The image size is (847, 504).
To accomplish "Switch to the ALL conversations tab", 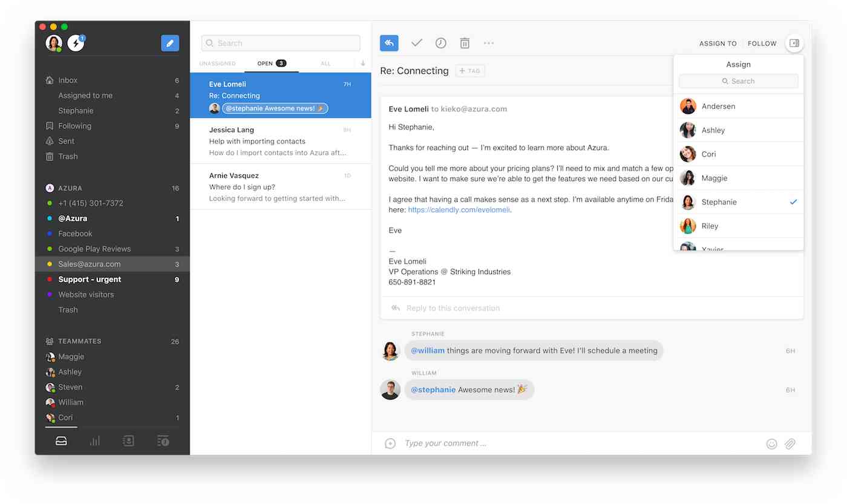I will tap(325, 63).
